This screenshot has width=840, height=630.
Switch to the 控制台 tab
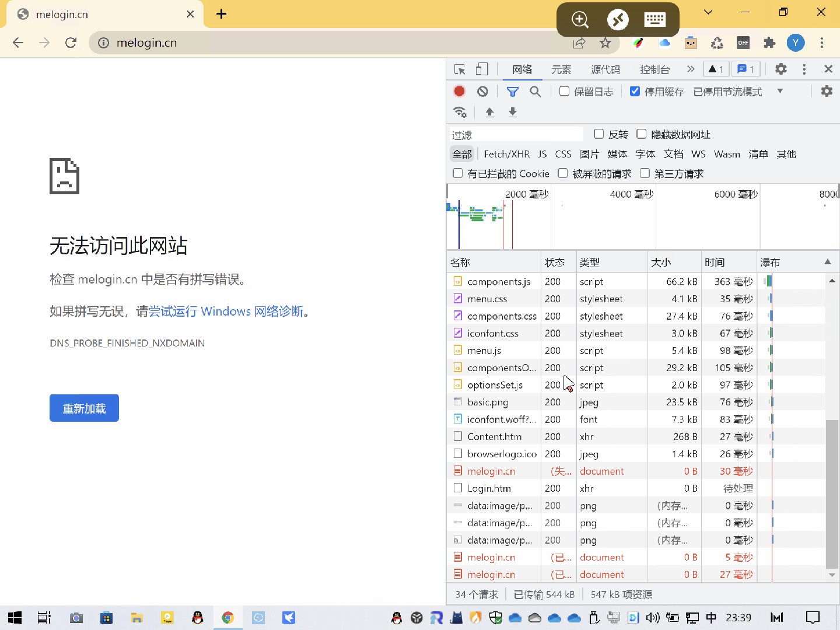click(654, 69)
